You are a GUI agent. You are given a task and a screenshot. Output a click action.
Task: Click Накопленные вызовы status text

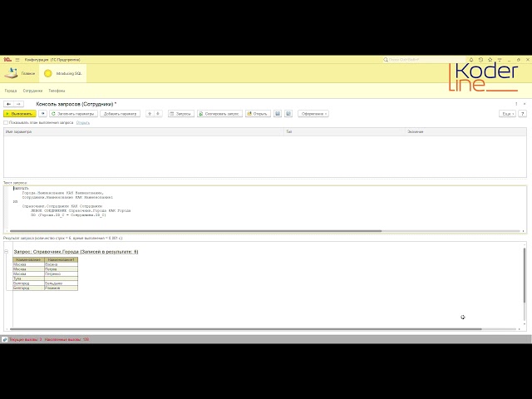[66, 339]
